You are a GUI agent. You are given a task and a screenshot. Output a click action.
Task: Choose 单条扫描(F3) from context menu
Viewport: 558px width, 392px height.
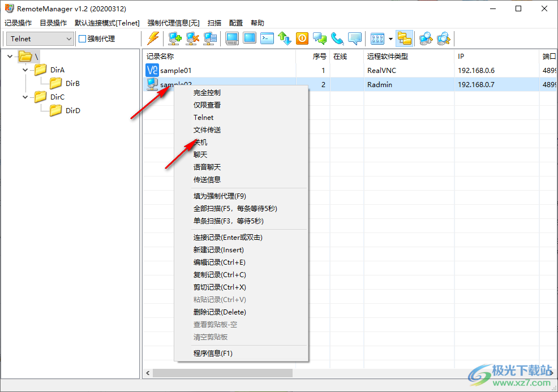(x=241, y=221)
